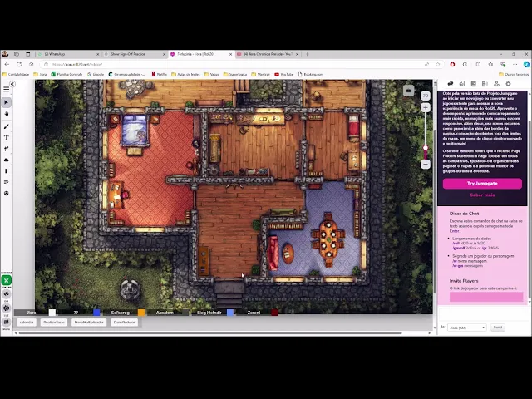Open the Outros favoritos folder
The width and height of the screenshot is (532, 399).
click(x=514, y=74)
